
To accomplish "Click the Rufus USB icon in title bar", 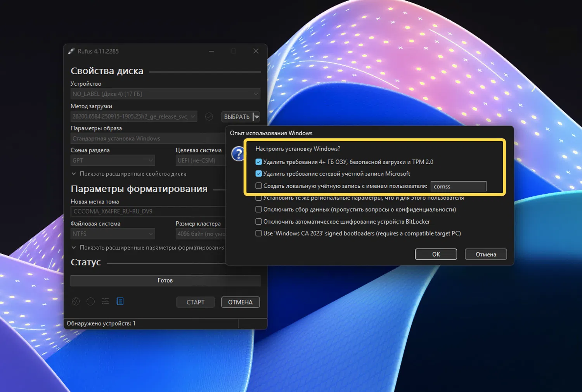I will [71, 51].
